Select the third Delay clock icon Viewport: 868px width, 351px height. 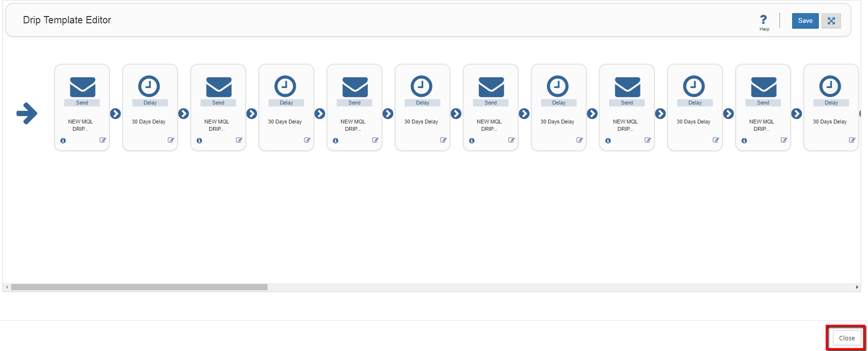(x=421, y=87)
